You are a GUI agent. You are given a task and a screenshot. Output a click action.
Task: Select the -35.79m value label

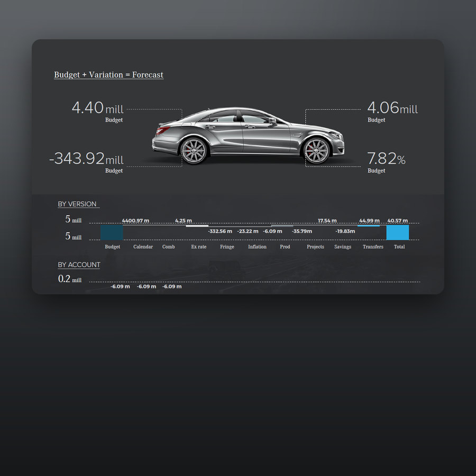302,231
